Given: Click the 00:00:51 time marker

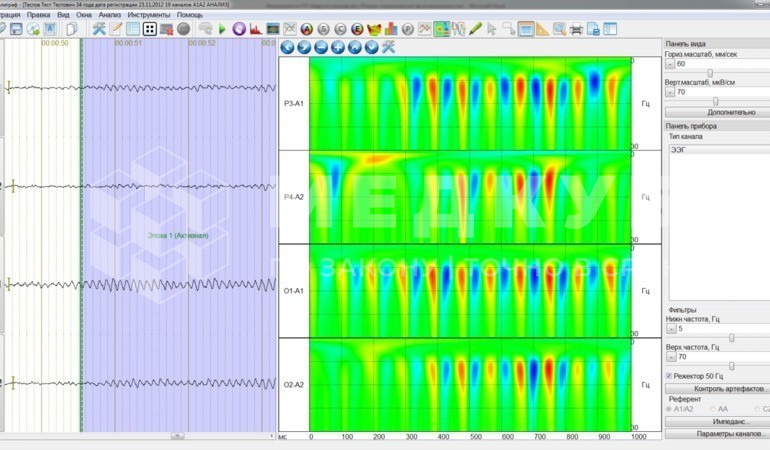Looking at the screenshot, I should click(128, 43).
